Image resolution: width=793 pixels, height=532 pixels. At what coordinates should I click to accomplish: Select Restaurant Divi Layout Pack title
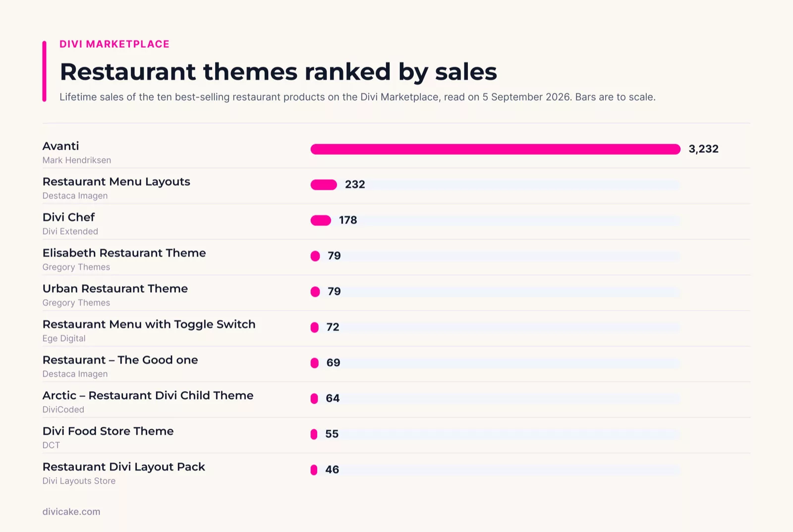pos(124,467)
